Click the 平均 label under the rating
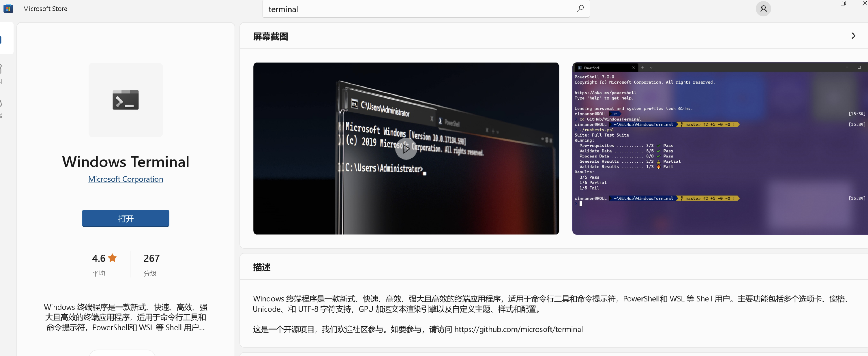The image size is (868, 356). [98, 274]
